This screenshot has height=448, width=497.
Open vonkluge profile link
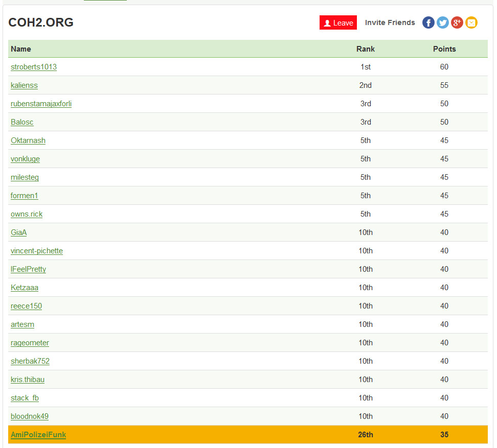26,159
